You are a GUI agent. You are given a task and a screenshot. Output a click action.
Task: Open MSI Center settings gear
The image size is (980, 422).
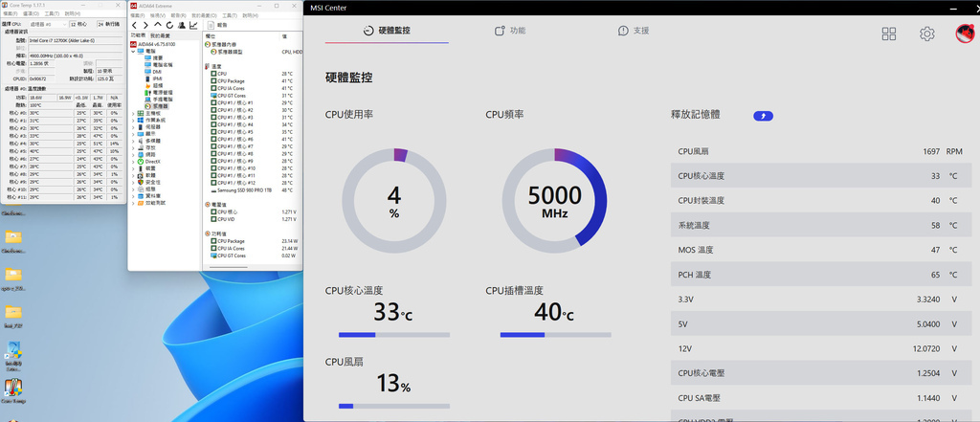pyautogui.click(x=926, y=33)
